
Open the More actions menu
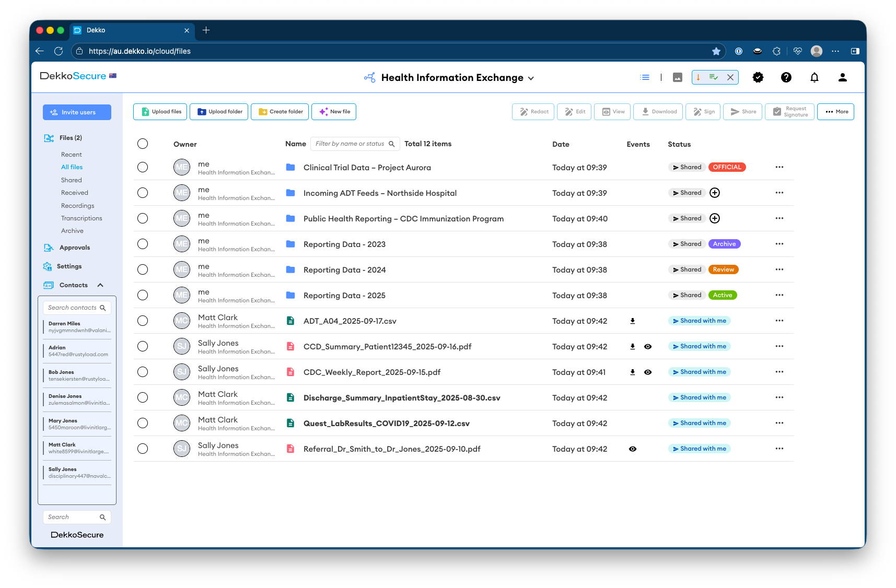coord(835,112)
